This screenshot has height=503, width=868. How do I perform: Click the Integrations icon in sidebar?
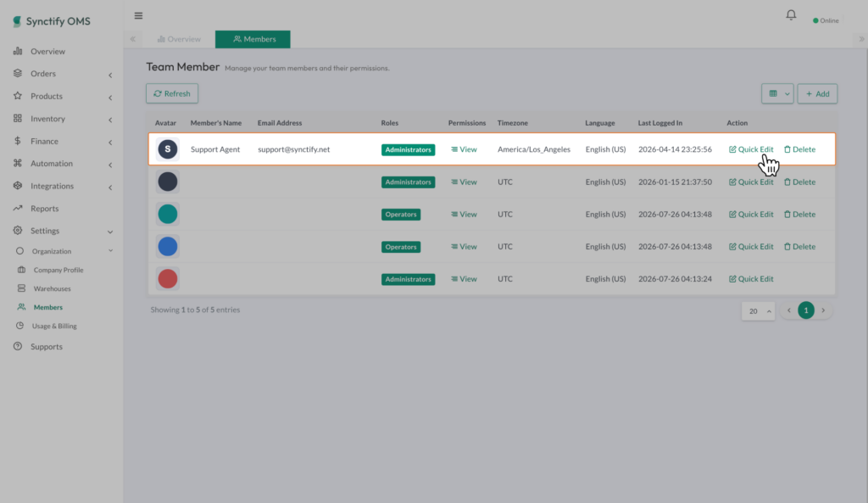point(18,186)
